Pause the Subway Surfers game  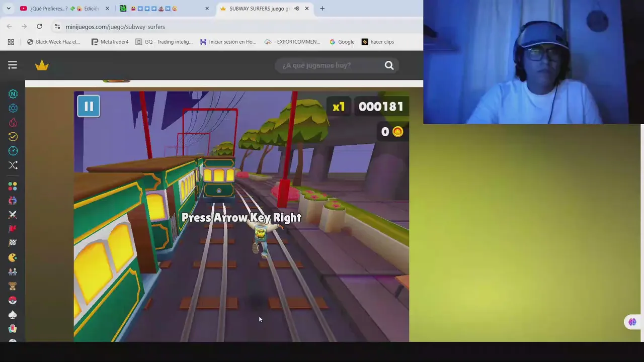[x=89, y=106]
